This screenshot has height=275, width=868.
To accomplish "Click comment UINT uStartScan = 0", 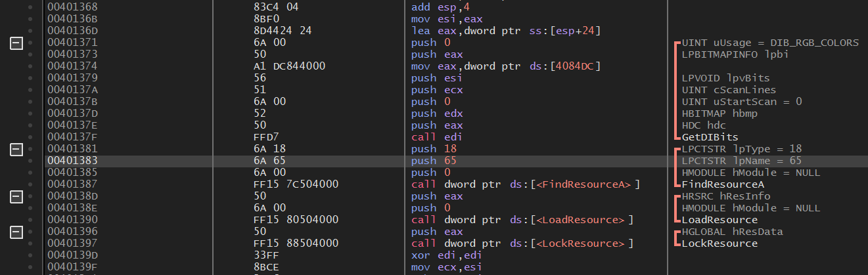I will click(x=742, y=102).
